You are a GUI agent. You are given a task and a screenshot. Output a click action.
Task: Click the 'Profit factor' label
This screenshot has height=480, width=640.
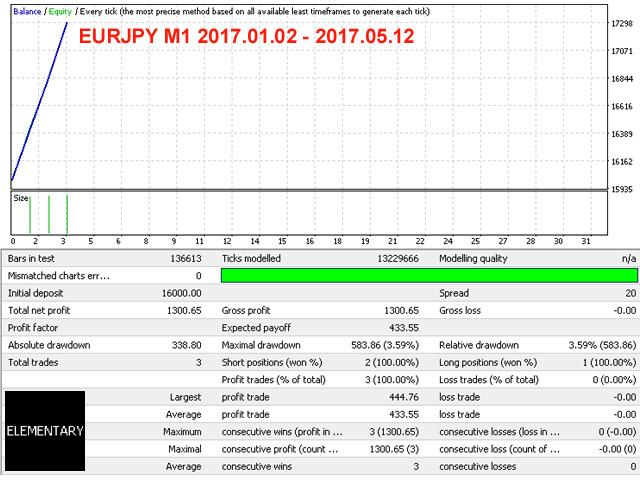(33, 328)
